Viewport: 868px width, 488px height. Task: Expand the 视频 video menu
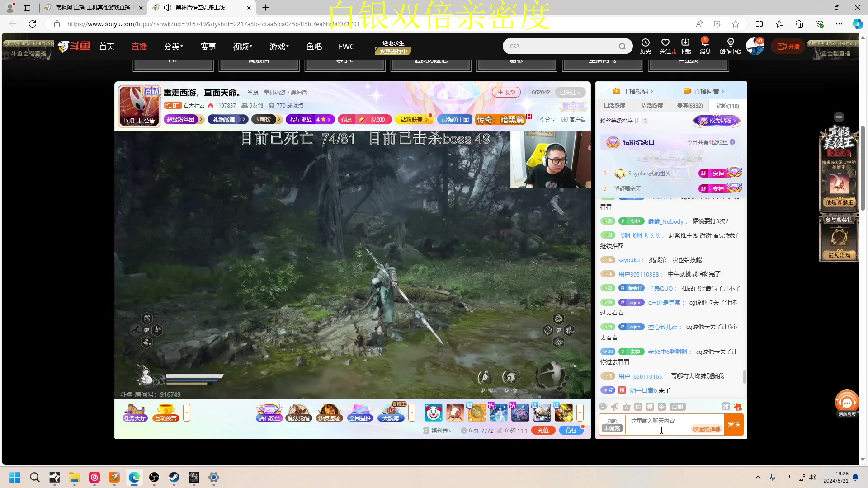242,47
